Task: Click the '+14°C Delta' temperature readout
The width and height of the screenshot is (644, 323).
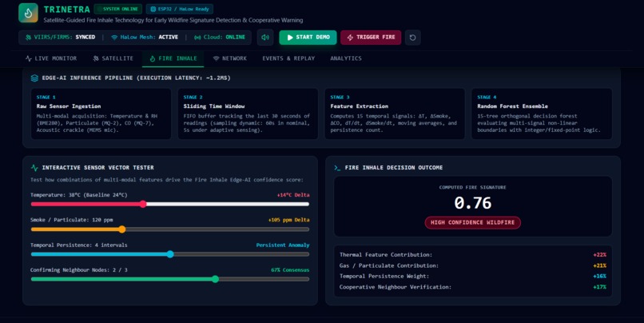Action: [293, 195]
